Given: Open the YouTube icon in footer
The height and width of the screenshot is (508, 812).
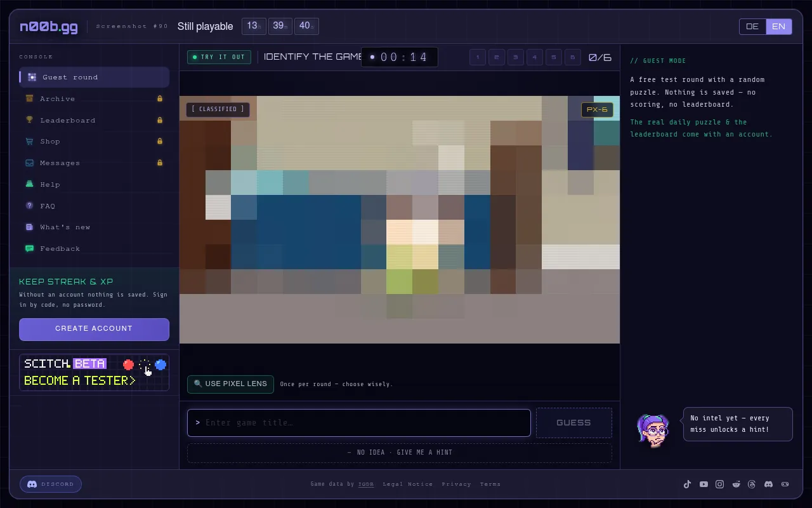Looking at the screenshot, I should 704,484.
